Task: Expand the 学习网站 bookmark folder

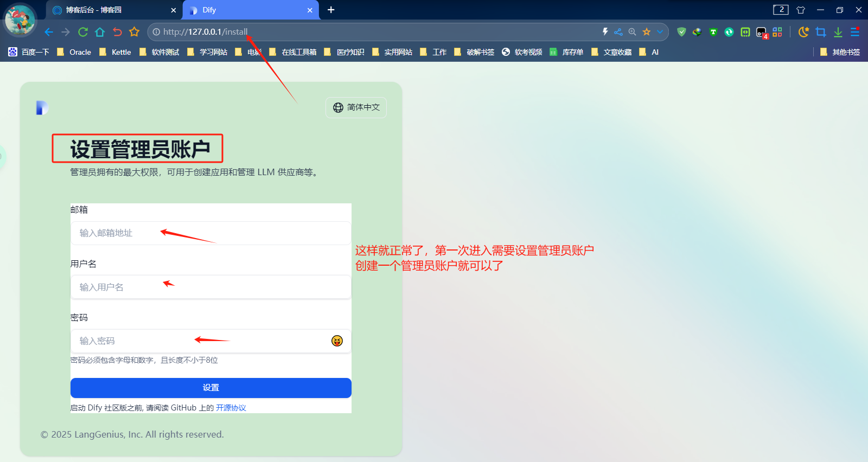Action: click(207, 52)
